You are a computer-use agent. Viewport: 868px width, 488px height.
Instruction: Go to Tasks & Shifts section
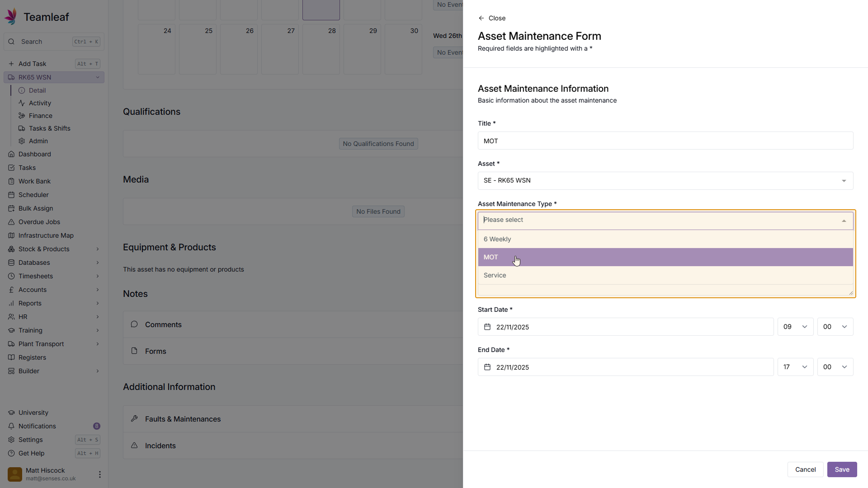[49, 128]
